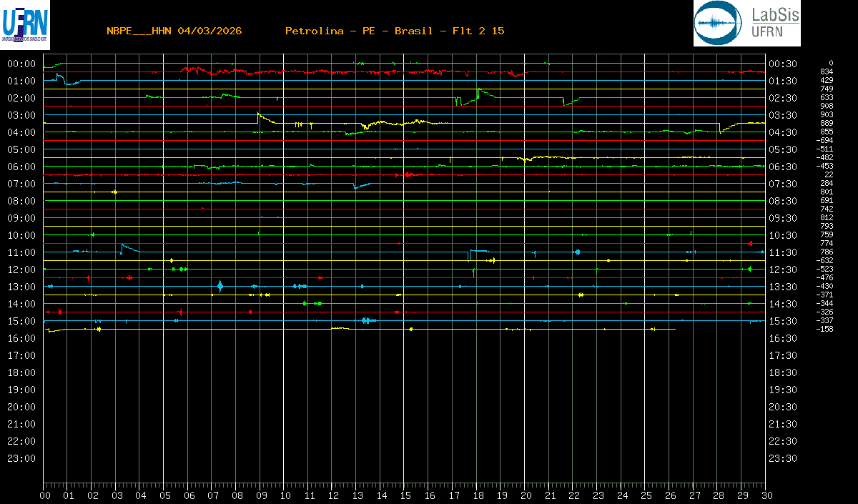The height and width of the screenshot is (504, 858).
Task: Select minute 30 on the bottom axis
Action: tap(766, 495)
